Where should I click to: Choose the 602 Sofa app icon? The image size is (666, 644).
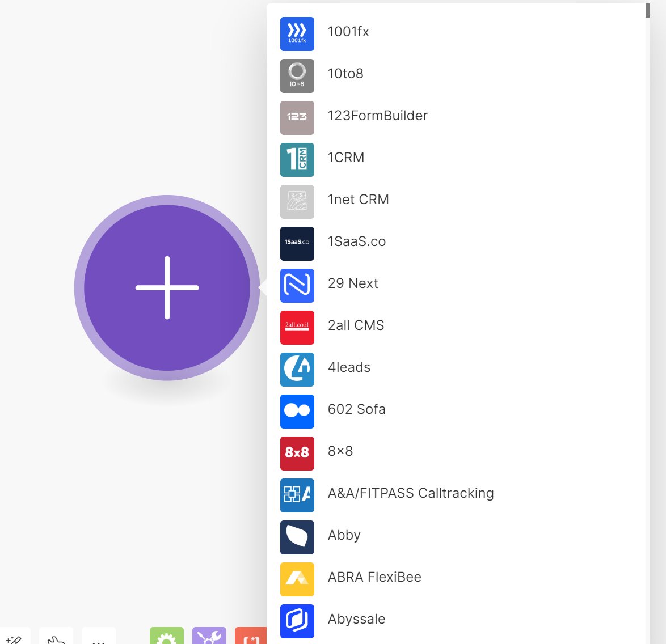(x=297, y=412)
